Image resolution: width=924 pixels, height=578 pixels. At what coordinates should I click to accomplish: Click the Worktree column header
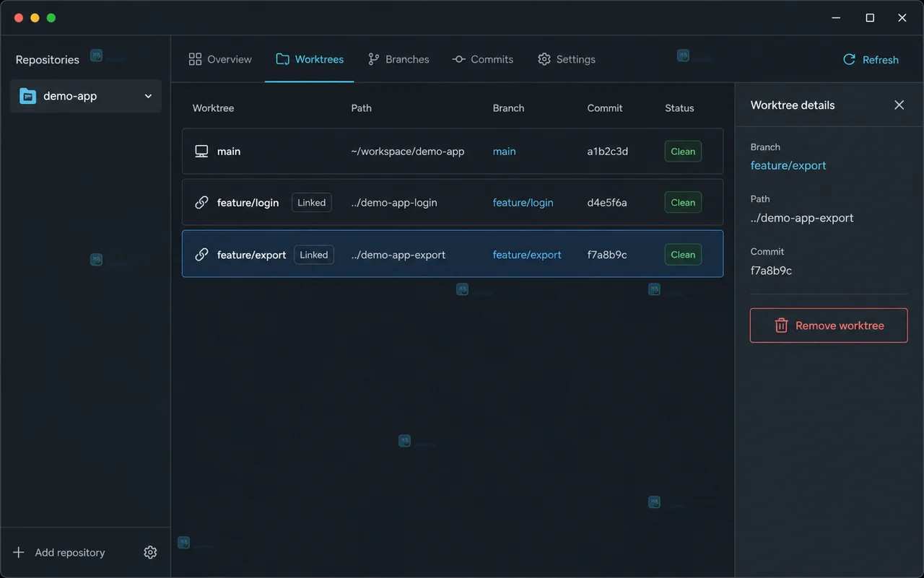[213, 108]
